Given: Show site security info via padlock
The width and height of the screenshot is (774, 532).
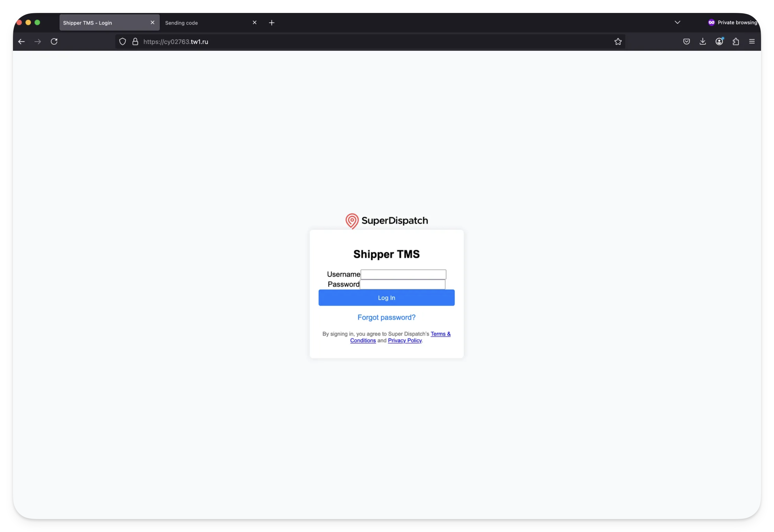Looking at the screenshot, I should point(135,42).
